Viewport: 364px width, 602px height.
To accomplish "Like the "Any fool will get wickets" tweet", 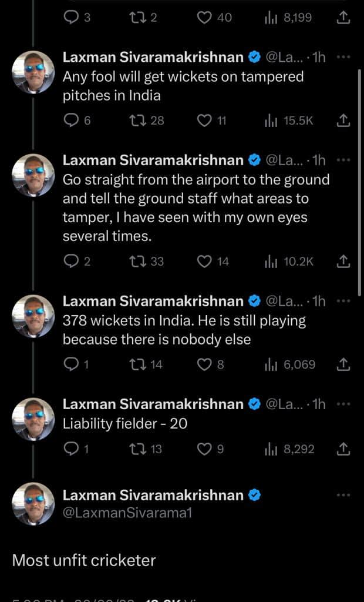I will [204, 121].
